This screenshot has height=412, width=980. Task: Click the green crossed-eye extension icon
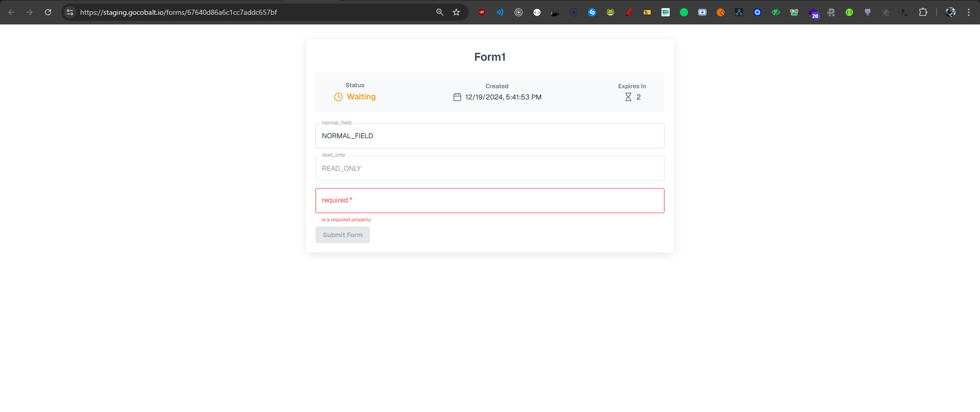pos(776,12)
